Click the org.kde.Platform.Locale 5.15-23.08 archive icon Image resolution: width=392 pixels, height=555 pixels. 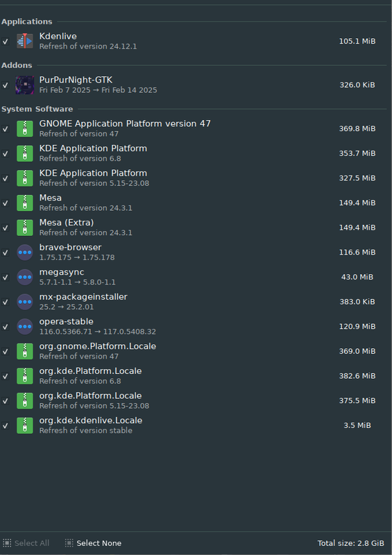click(25, 401)
